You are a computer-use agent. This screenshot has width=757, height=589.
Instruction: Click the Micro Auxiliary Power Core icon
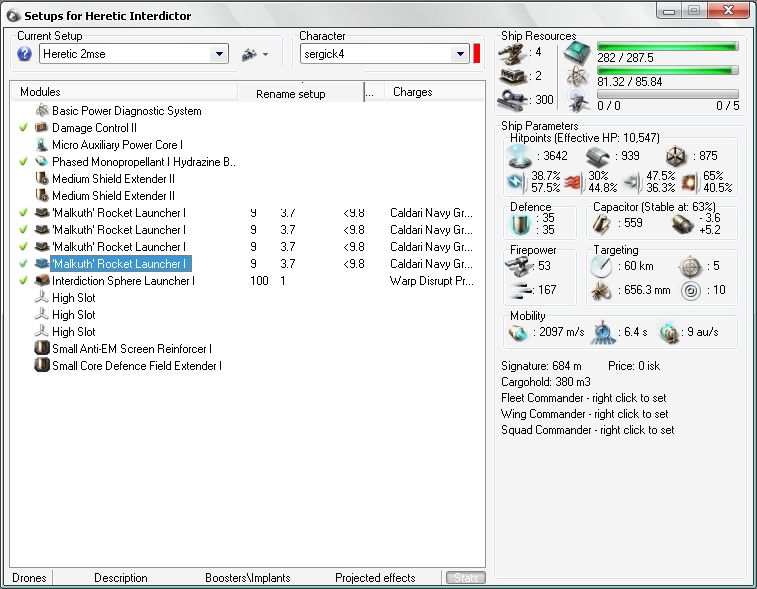[x=42, y=145]
